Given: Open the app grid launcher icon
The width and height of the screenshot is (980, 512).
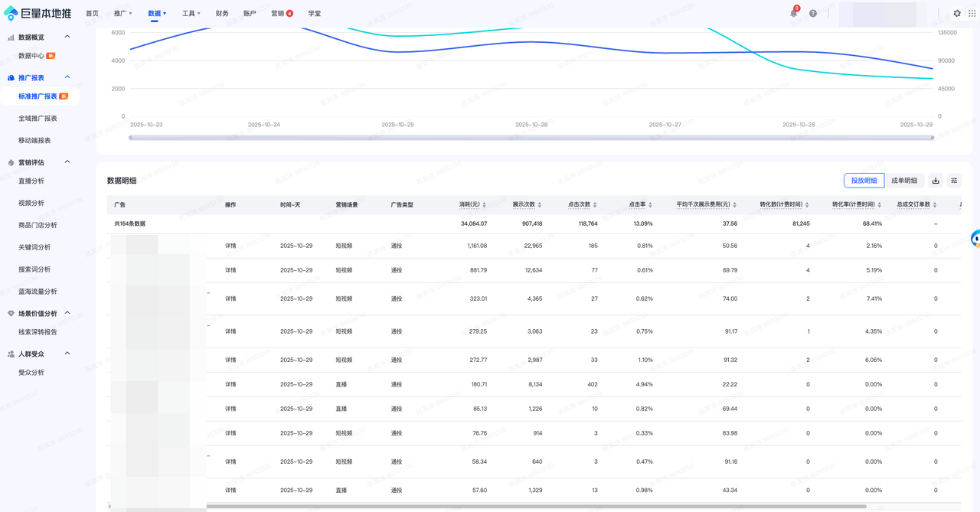Looking at the screenshot, I should pos(972,14).
